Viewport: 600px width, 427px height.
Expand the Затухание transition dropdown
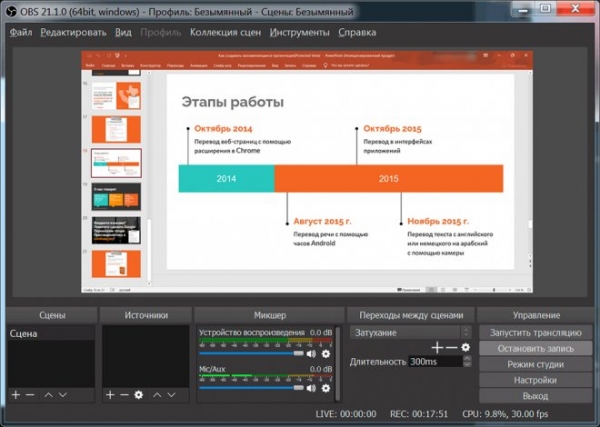click(x=466, y=331)
